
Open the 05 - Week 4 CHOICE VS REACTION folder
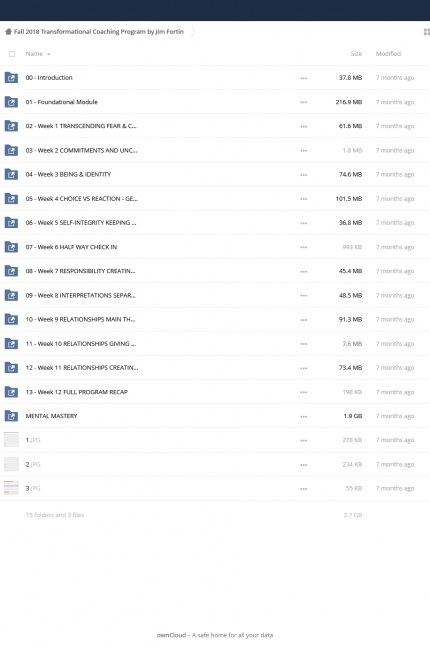82,199
